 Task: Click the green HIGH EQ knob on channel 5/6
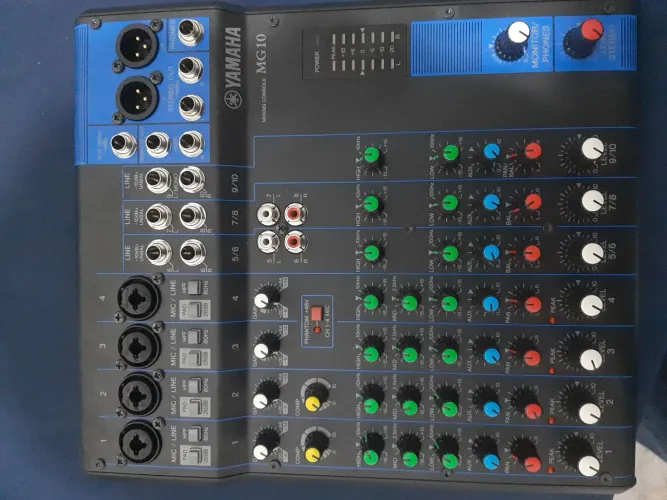372,251
